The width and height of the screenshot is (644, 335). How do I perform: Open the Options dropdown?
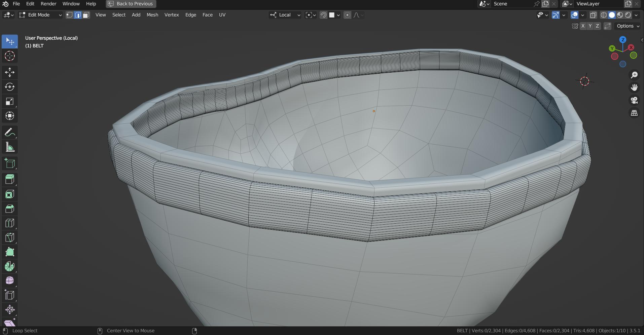(628, 26)
